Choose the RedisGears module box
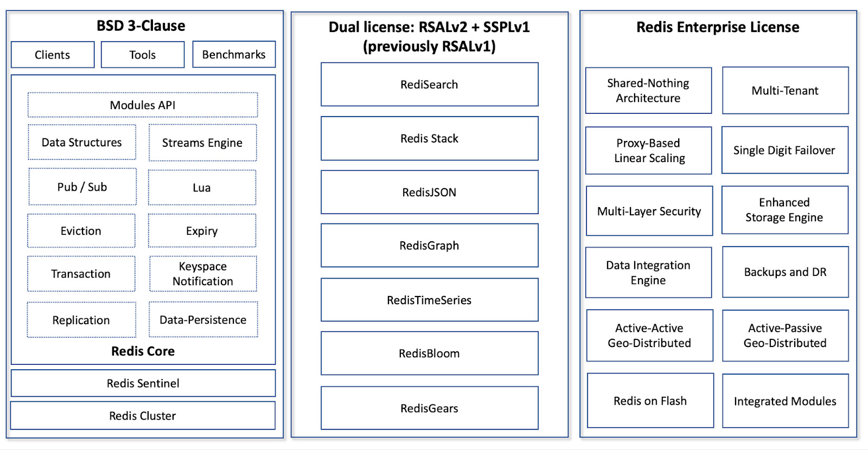 (429, 408)
